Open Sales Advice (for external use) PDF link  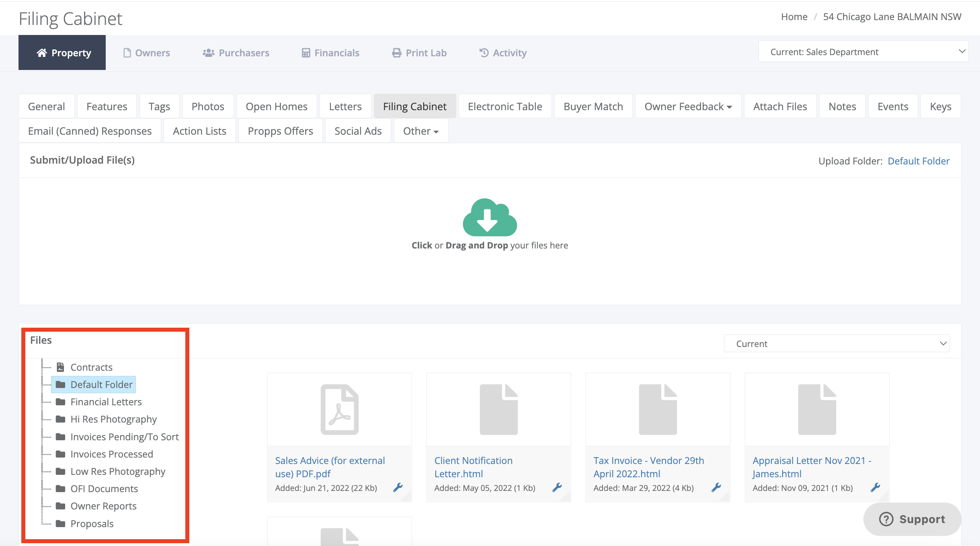pos(330,467)
